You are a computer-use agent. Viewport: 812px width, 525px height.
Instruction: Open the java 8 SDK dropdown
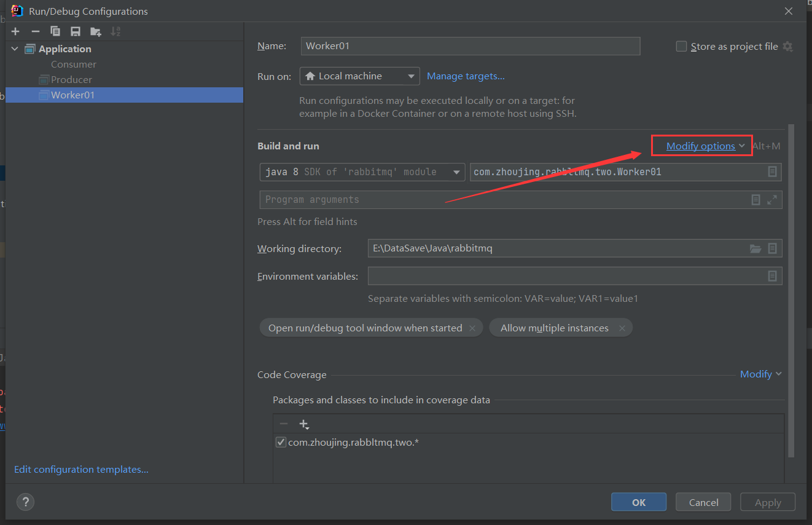tap(362, 172)
